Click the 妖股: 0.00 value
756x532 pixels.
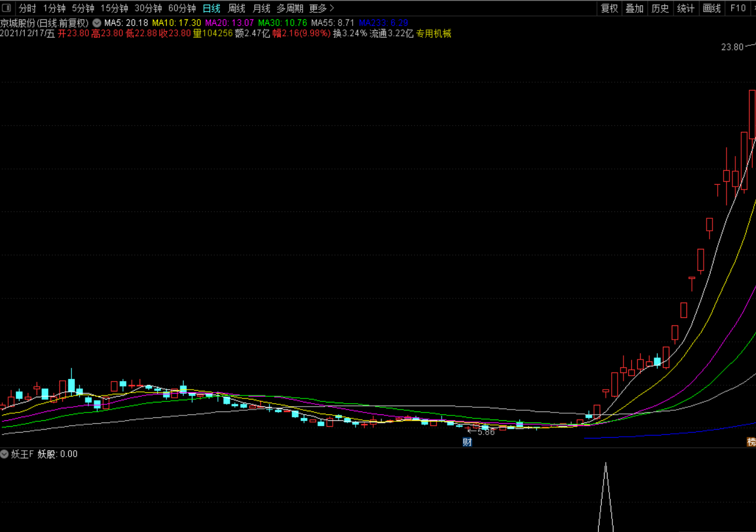58,454
